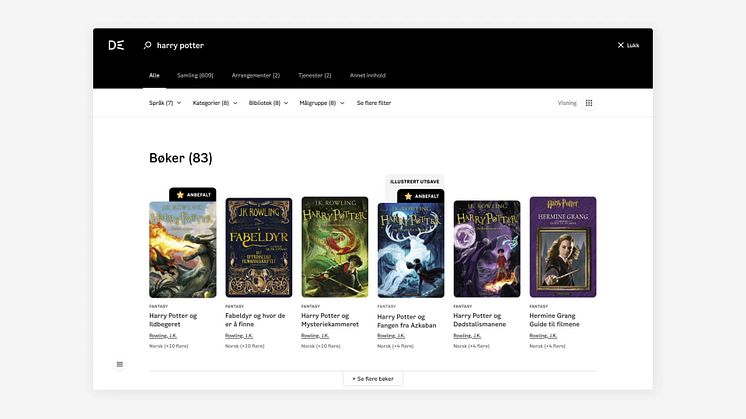Click Norsk (+10 flere) under Mysteriekammeret
Viewport: 746px width, 419px height.
click(321, 346)
